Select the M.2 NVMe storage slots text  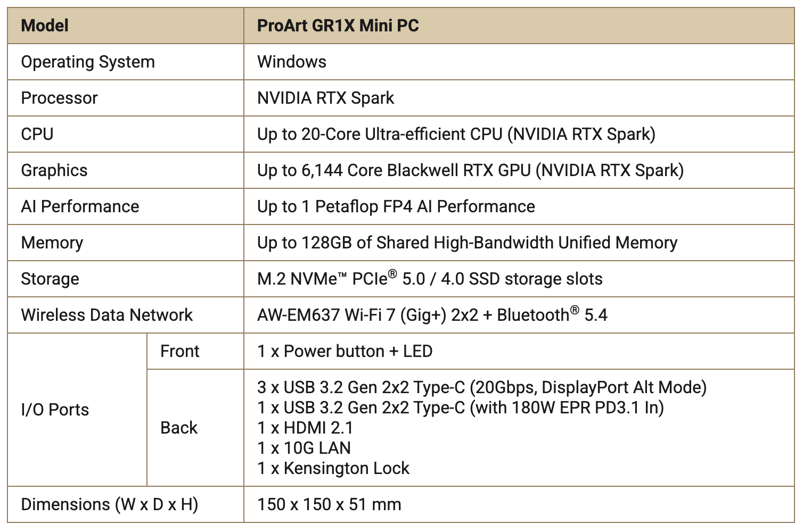coord(430,278)
